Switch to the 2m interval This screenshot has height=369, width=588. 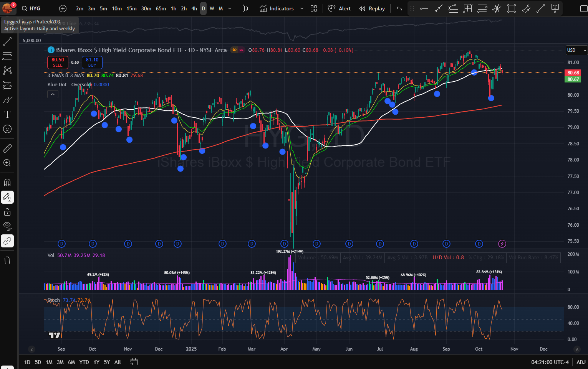tap(80, 8)
